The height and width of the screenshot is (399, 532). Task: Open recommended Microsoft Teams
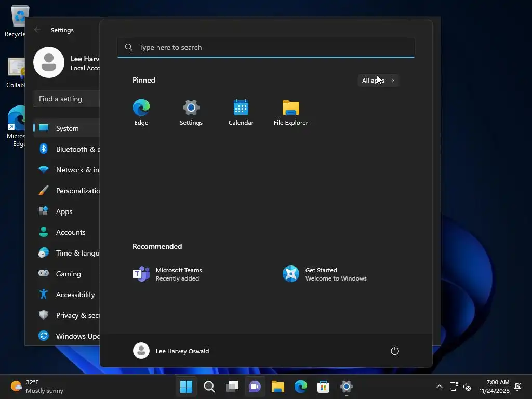pyautogui.click(x=167, y=274)
